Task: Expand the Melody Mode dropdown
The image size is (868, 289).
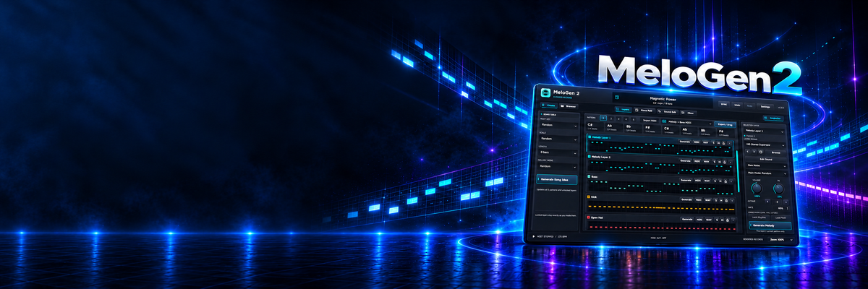Action: coord(559,166)
